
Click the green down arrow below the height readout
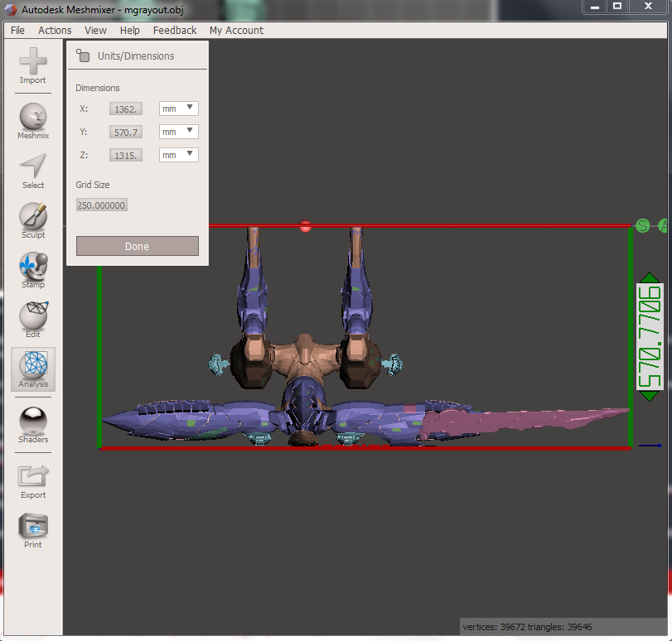pyautogui.click(x=650, y=396)
